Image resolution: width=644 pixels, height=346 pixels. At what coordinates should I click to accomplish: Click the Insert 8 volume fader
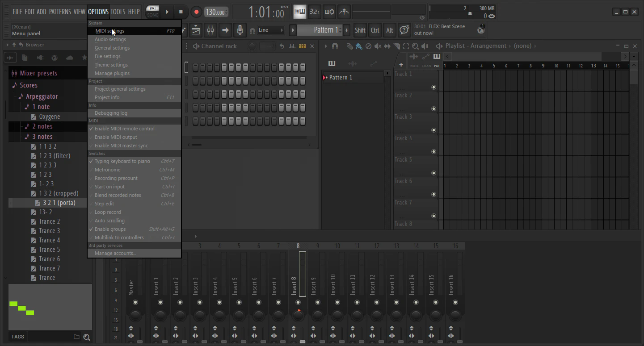tap(303, 341)
